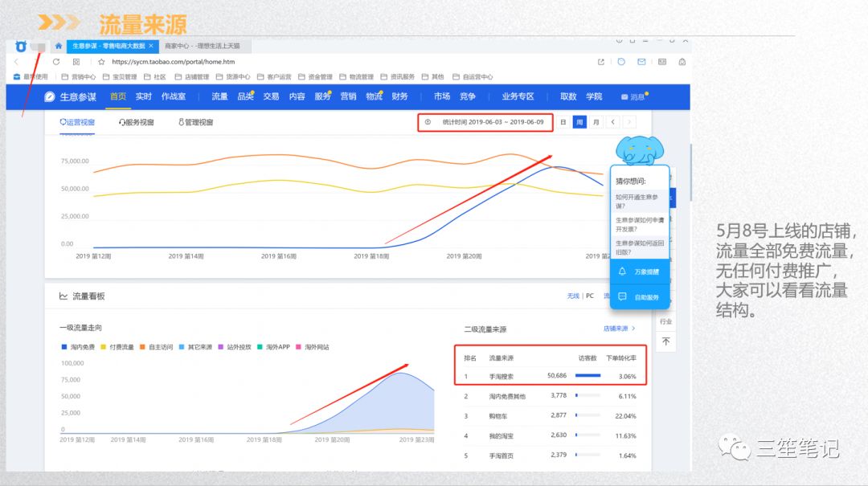868x486 pixels.
Task: Switch to the 服务视窗 tab
Action: pos(136,122)
